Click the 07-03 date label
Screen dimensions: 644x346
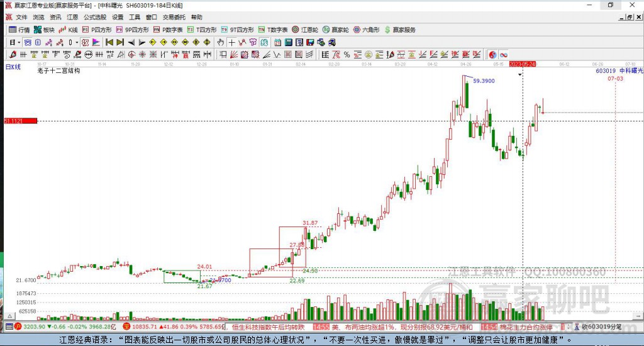[x=615, y=79]
